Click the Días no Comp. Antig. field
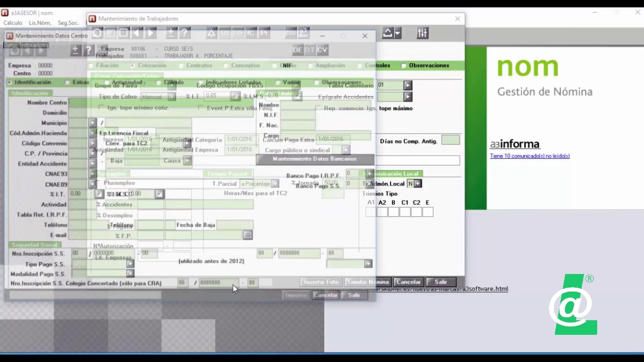644x362 pixels. pos(450,141)
